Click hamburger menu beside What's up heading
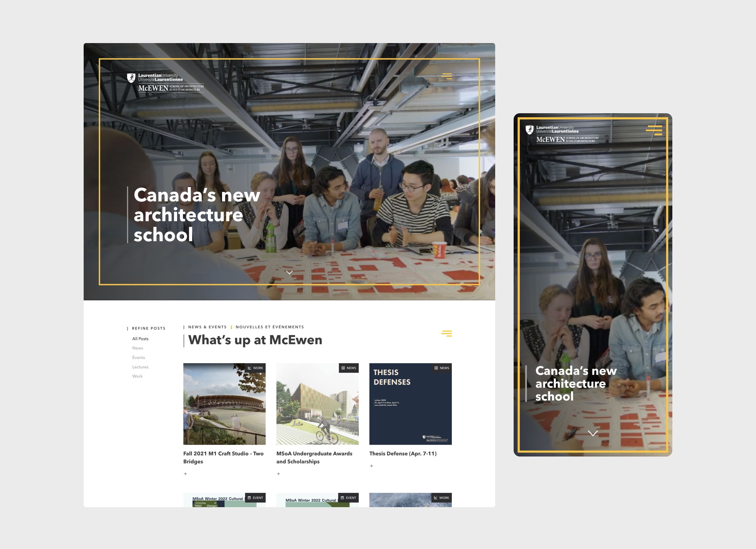The width and height of the screenshot is (756, 549). click(446, 334)
